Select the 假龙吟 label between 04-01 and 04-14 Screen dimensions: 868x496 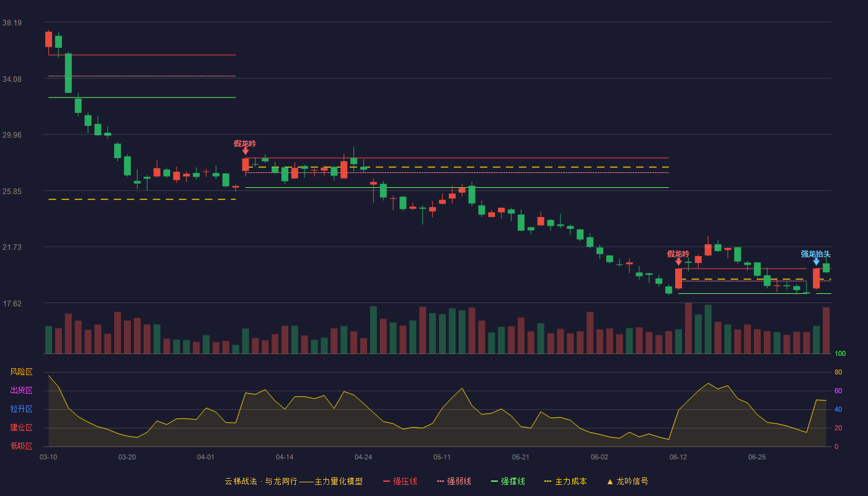(x=245, y=143)
